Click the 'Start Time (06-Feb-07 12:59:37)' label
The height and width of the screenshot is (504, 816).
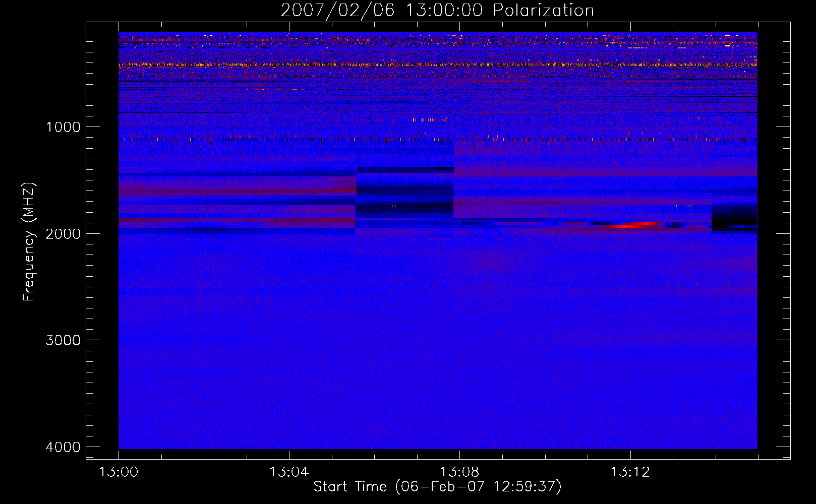click(437, 487)
